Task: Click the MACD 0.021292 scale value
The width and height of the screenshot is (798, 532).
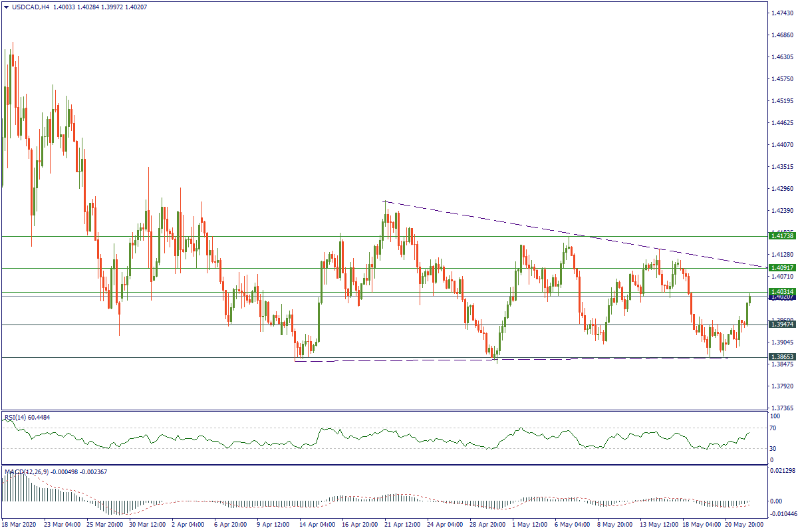Action: (779, 471)
